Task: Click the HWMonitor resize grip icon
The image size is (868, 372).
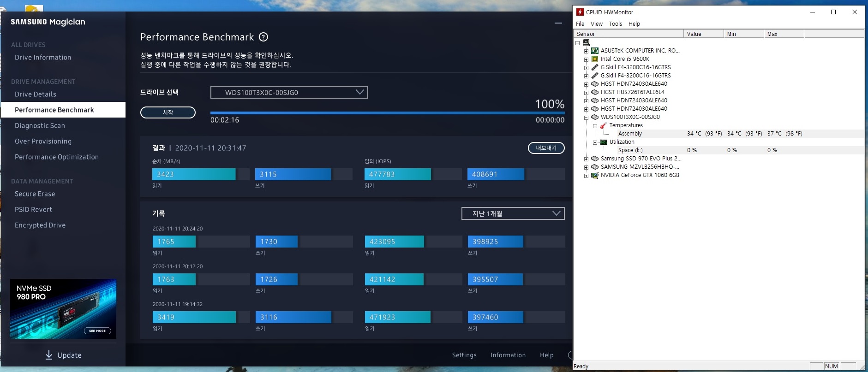Action: pyautogui.click(x=861, y=366)
